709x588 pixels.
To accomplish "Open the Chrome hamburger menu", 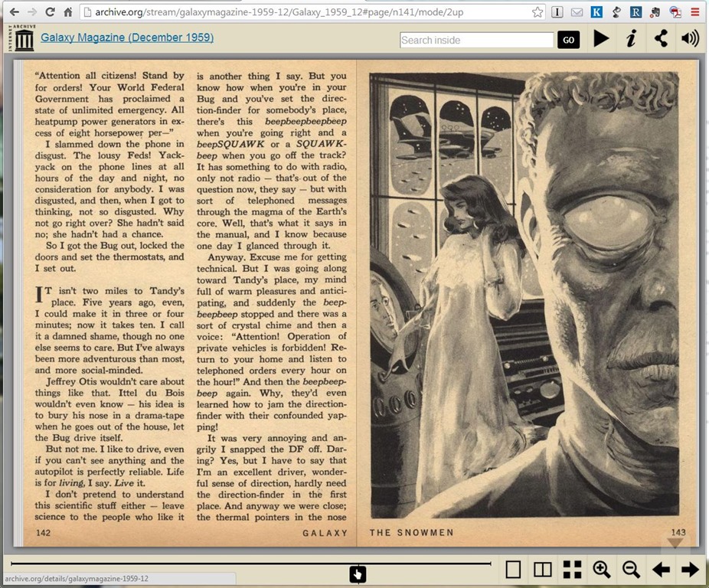I will 694,12.
